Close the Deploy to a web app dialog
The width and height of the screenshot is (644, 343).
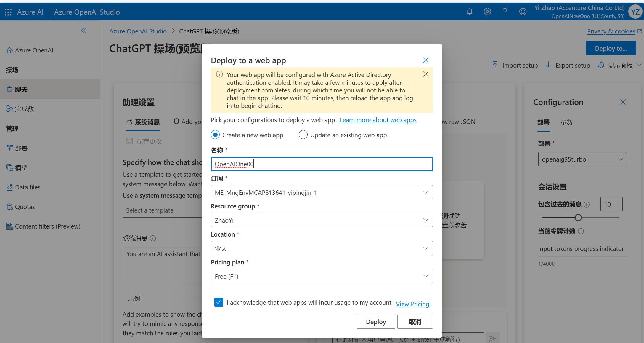point(426,60)
